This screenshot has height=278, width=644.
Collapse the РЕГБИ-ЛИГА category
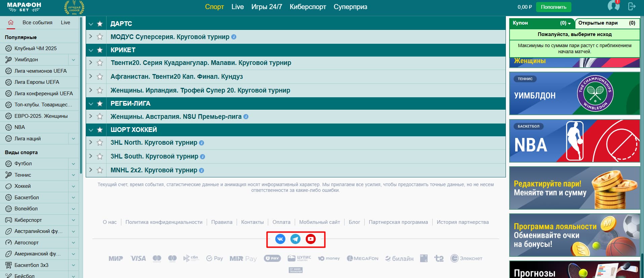(x=91, y=104)
